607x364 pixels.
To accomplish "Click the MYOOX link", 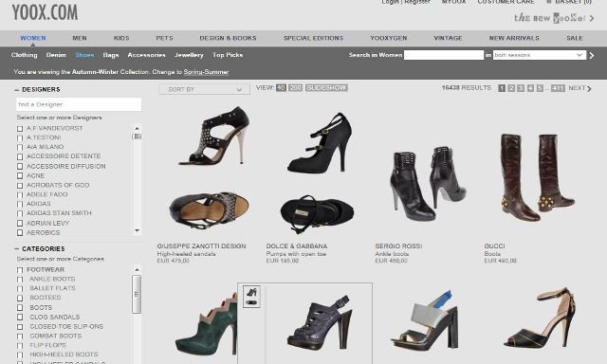I will (x=453, y=2).
